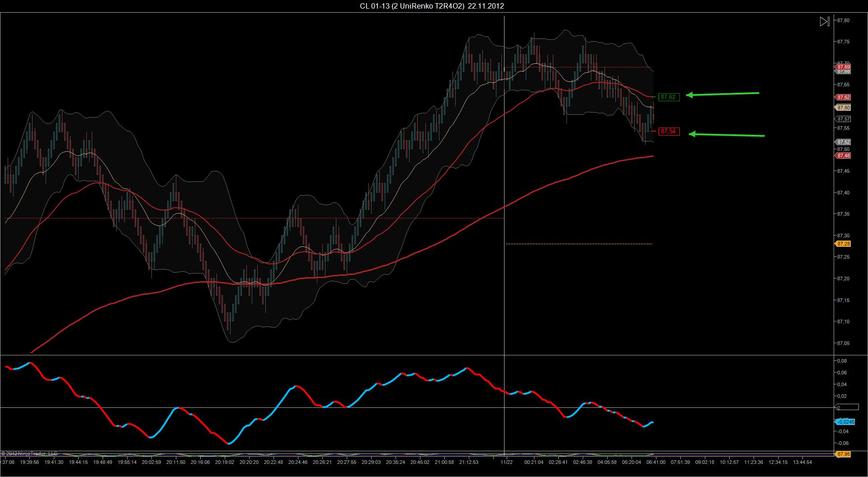
Task: Select the blue -0,0245 indicator value marker
Action: [845, 422]
